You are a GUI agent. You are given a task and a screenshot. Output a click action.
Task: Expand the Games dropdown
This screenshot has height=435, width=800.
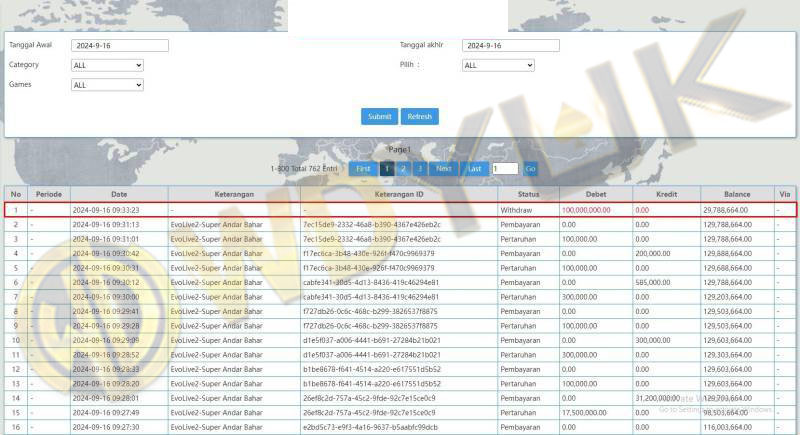click(x=107, y=85)
